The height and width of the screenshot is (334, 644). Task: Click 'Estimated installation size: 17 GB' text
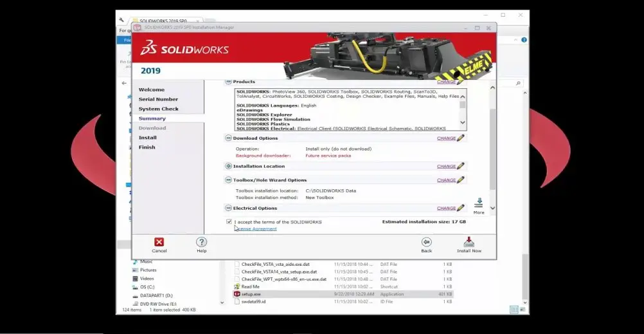tap(424, 222)
